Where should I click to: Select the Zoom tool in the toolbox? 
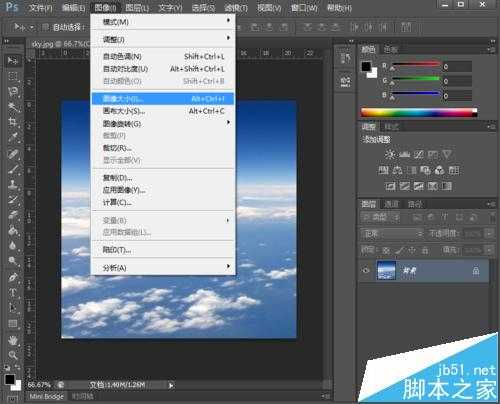coord(13,355)
